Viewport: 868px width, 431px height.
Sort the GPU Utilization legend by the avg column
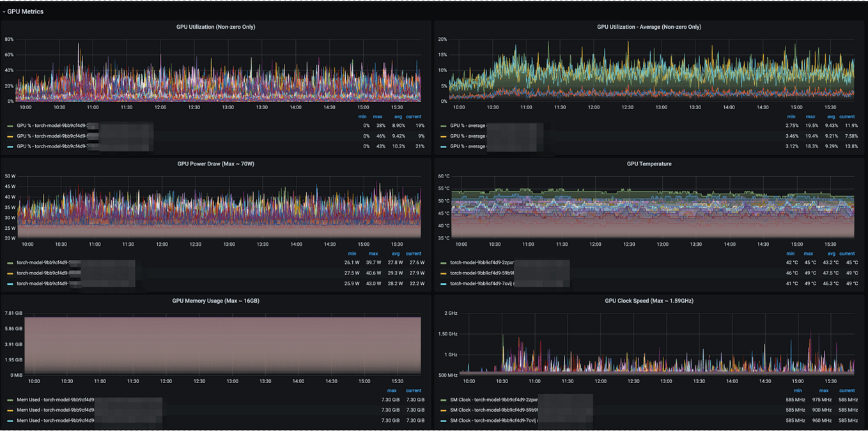coord(398,117)
